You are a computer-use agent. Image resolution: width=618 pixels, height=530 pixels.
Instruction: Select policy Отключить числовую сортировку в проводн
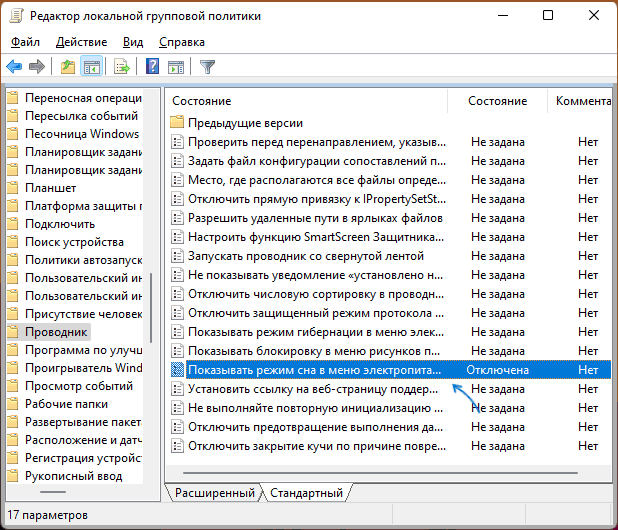point(316,294)
